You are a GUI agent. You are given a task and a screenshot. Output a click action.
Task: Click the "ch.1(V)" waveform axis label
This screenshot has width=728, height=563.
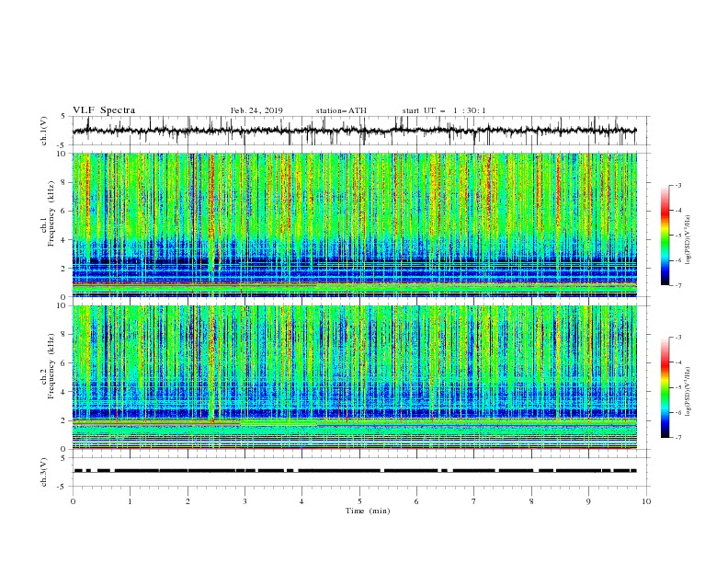[44, 131]
